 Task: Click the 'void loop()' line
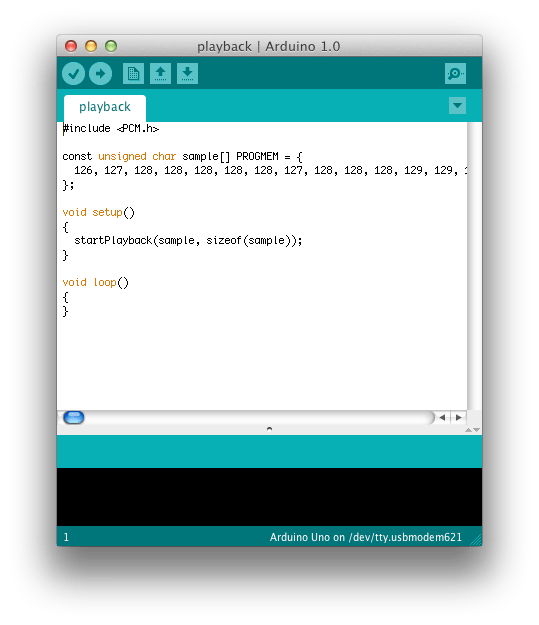click(96, 283)
